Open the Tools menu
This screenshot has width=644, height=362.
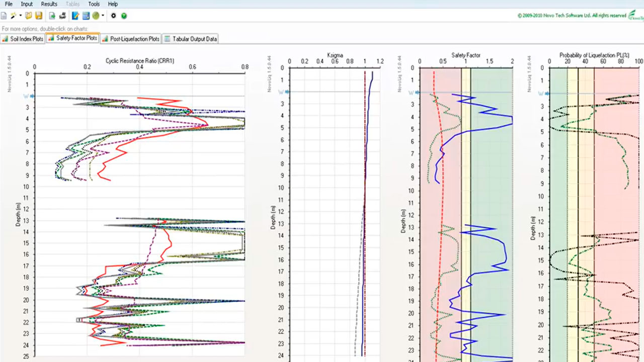point(94,4)
